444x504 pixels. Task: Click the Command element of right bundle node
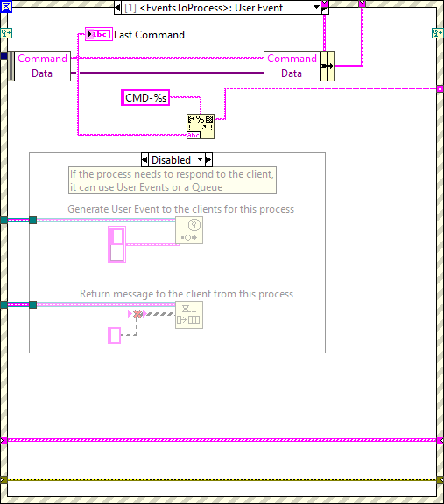[x=292, y=59]
